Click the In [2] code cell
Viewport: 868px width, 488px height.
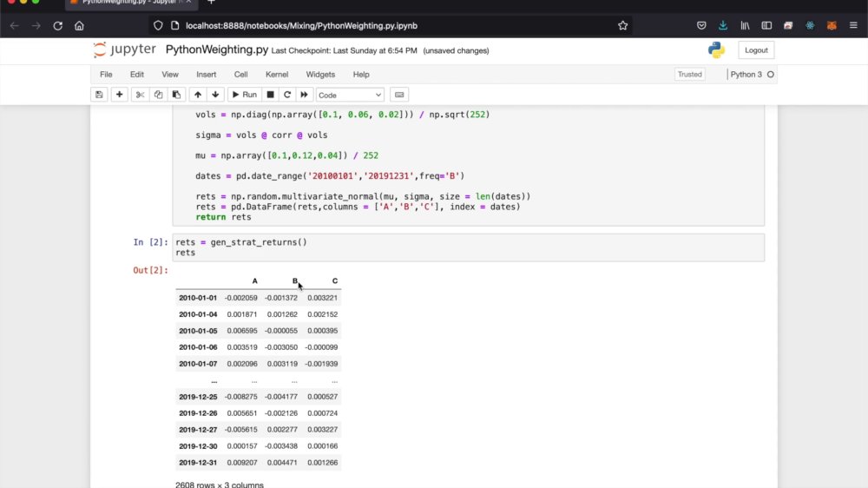pos(469,247)
